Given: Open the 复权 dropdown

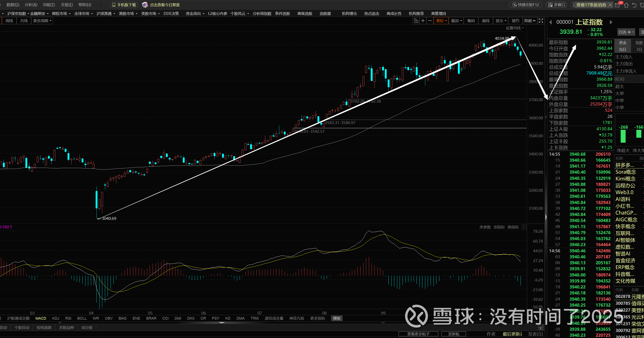Looking at the screenshot, I should (x=441, y=21).
